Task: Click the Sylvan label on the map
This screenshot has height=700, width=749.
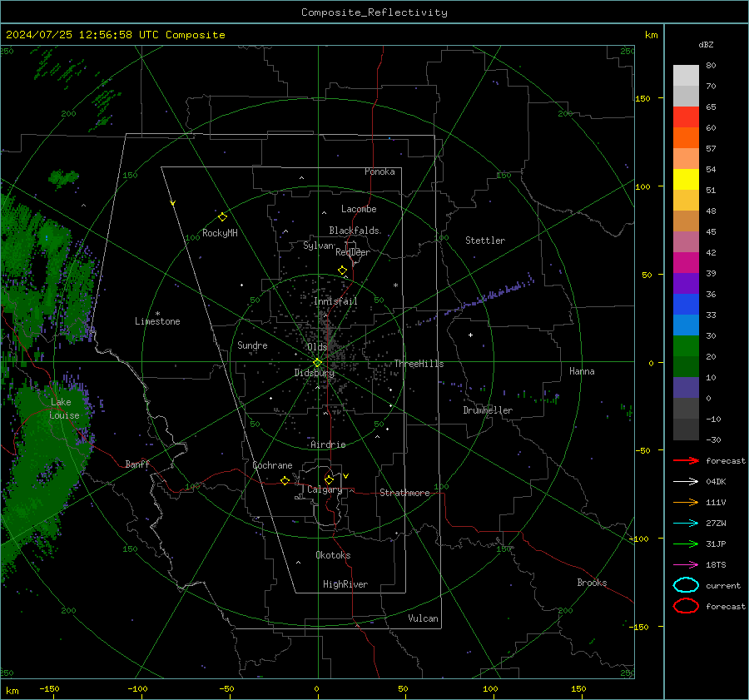Action: click(318, 246)
